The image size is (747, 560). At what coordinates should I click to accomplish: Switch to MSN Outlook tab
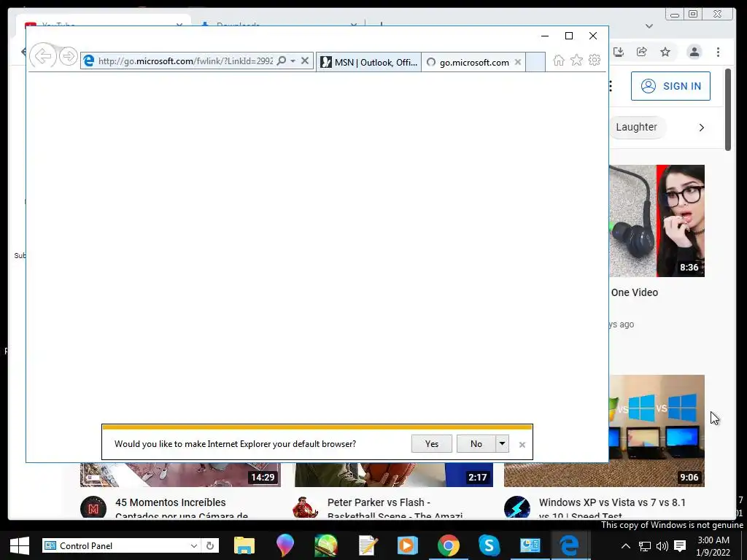tap(368, 63)
